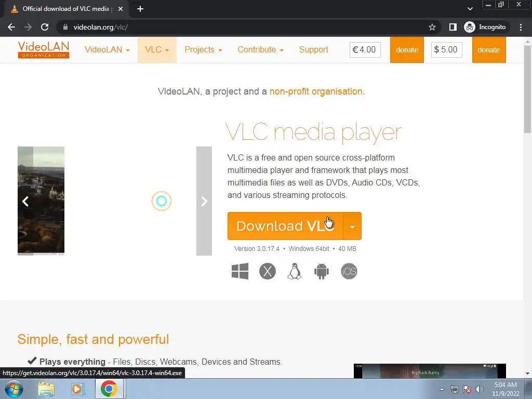Click the volume speaker tray icon
The height and width of the screenshot is (399, 532).
[x=480, y=389]
